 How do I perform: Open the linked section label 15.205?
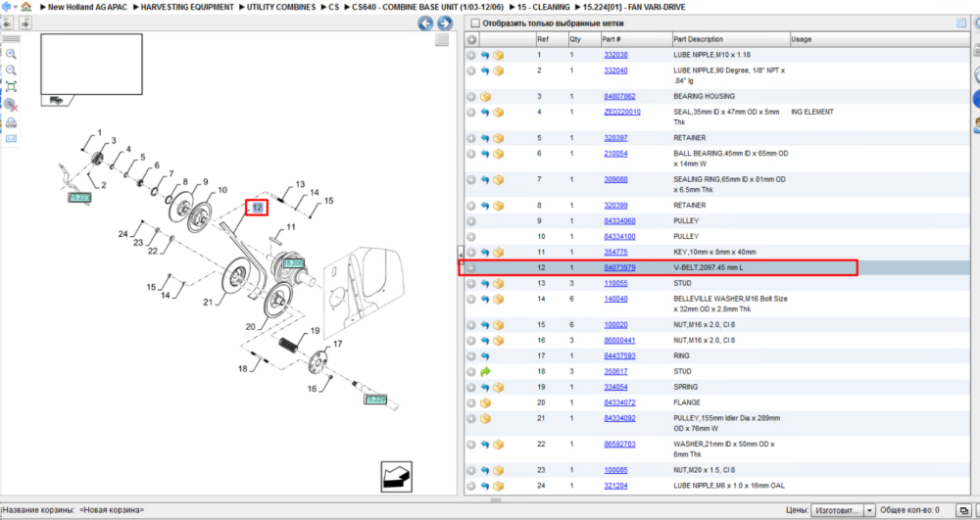[294, 263]
